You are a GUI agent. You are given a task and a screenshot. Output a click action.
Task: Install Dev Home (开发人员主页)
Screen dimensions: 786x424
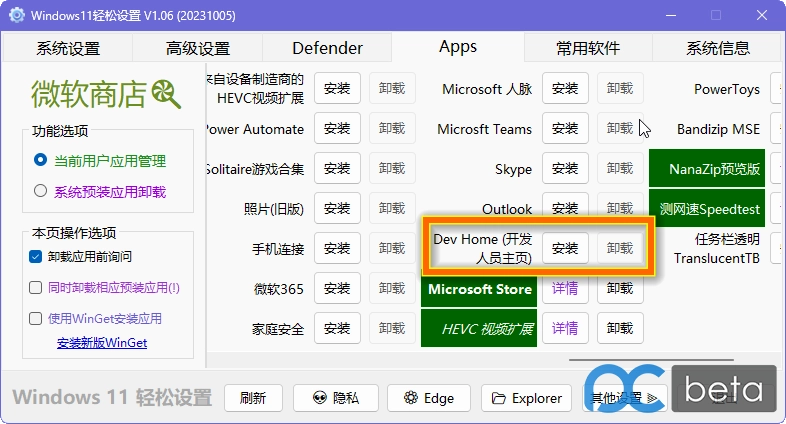(x=565, y=248)
